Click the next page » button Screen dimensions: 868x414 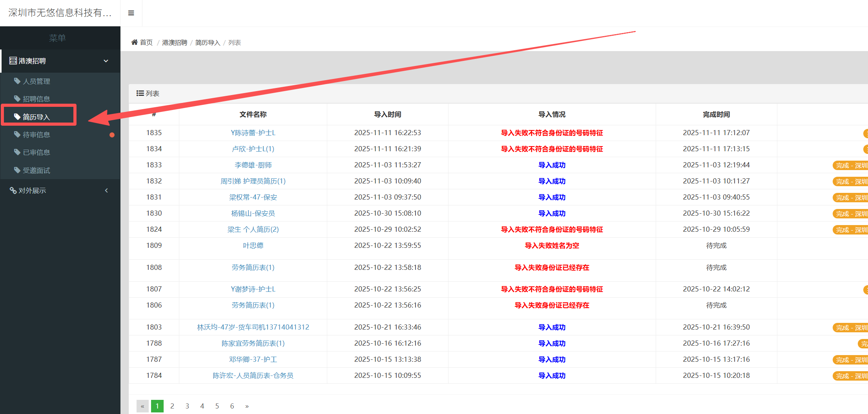tap(247, 406)
